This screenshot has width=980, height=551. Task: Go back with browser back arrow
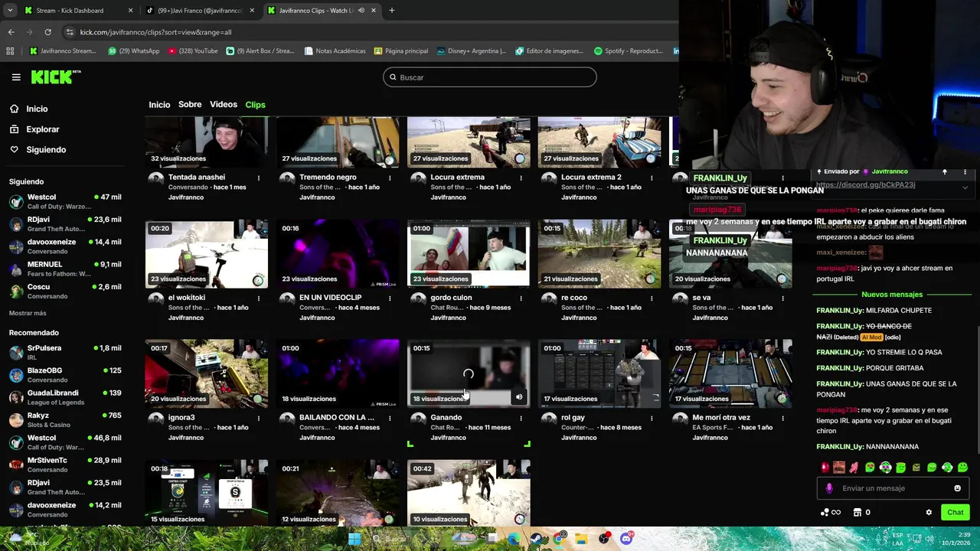click(11, 32)
